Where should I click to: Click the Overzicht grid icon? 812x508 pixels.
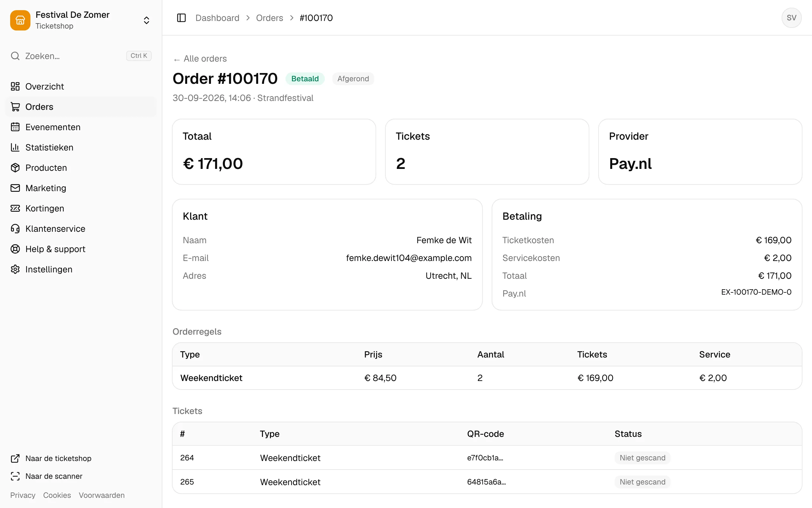point(15,86)
